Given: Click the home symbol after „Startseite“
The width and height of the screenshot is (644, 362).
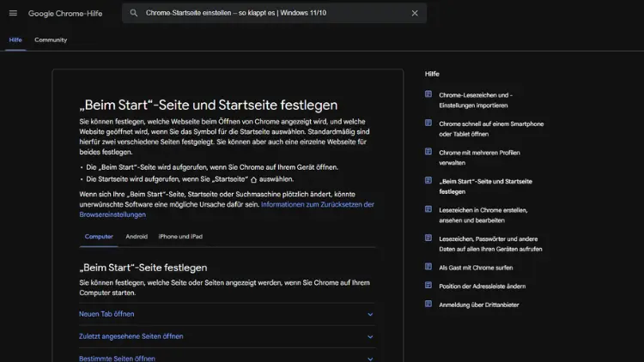Looking at the screenshot, I should [x=253, y=179].
